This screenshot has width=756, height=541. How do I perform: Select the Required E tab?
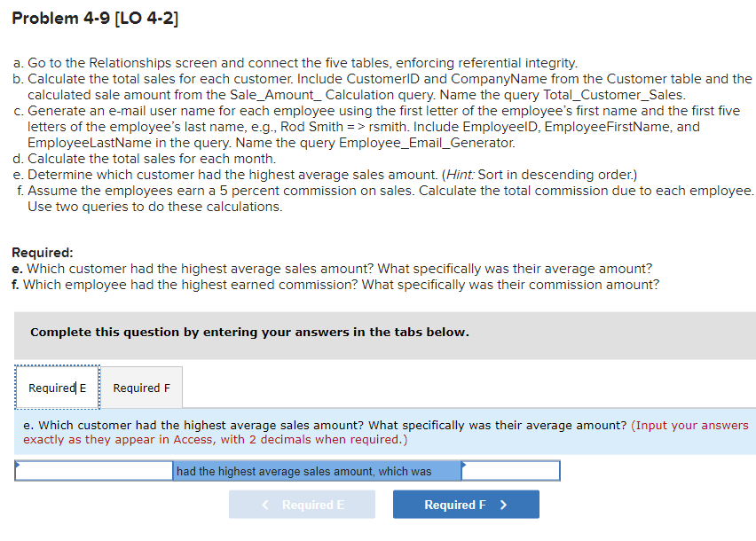point(57,387)
